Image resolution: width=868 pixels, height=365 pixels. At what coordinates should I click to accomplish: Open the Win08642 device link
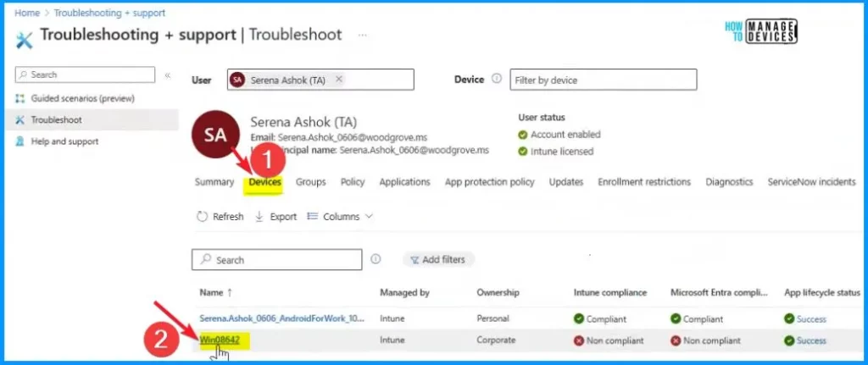pyautogui.click(x=220, y=340)
